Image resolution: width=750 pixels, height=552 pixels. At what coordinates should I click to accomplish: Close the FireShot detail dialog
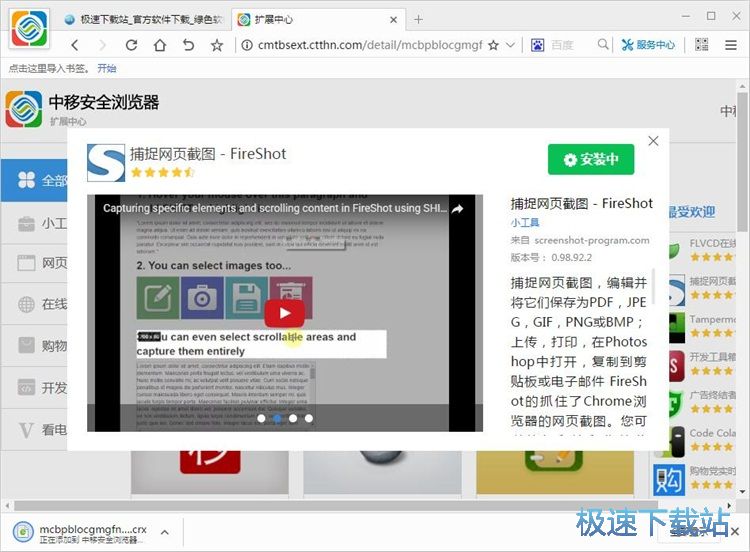[653, 141]
